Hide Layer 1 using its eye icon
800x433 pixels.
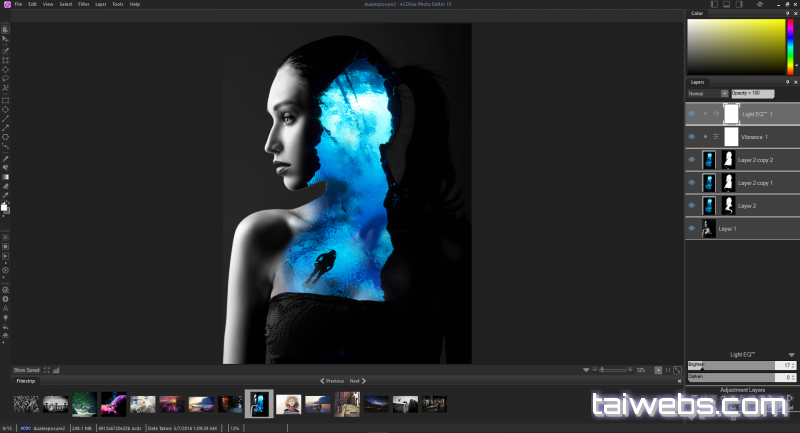tap(691, 228)
